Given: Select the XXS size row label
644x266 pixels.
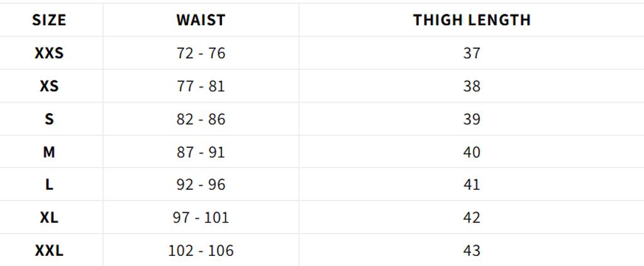Looking at the screenshot, I should (x=49, y=53).
